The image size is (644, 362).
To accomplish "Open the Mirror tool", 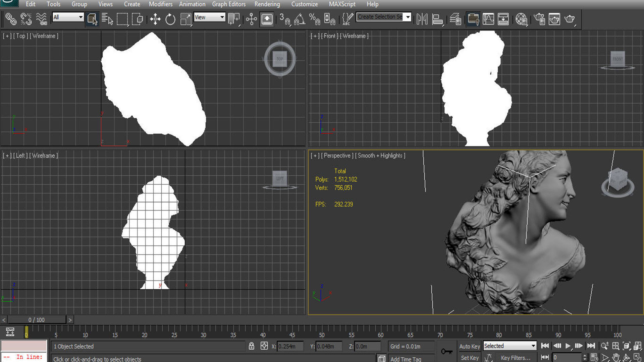I will 422,19.
